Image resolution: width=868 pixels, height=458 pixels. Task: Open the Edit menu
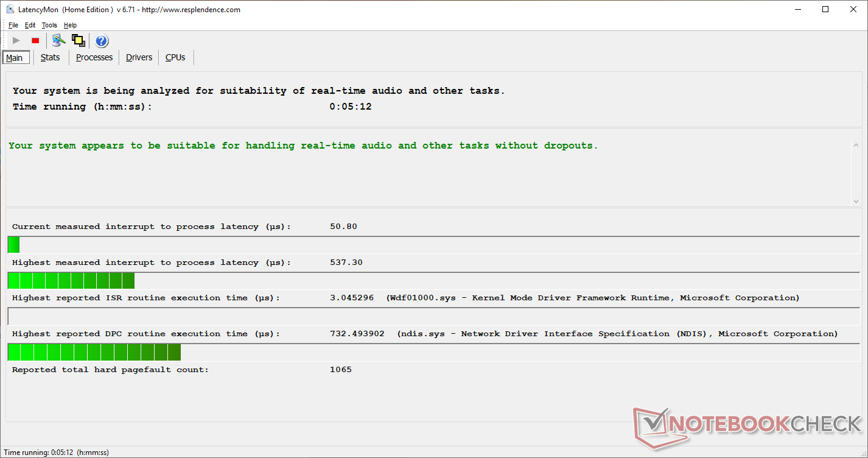[30, 25]
